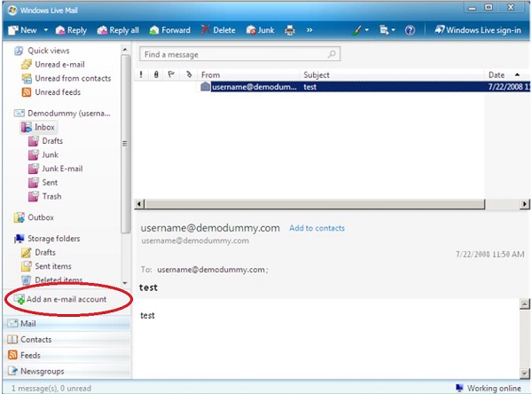Forward the selected test email
532x394 pixels.
click(169, 30)
